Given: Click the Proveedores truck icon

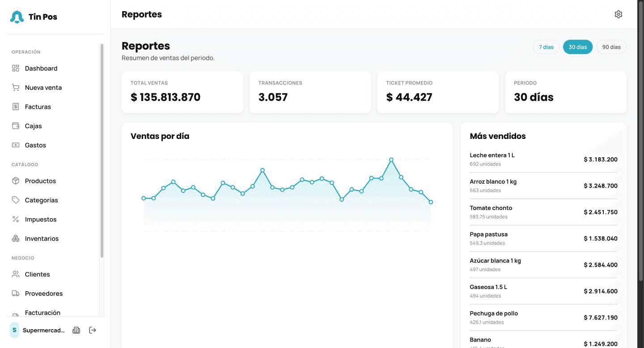Looking at the screenshot, I should pos(16,293).
